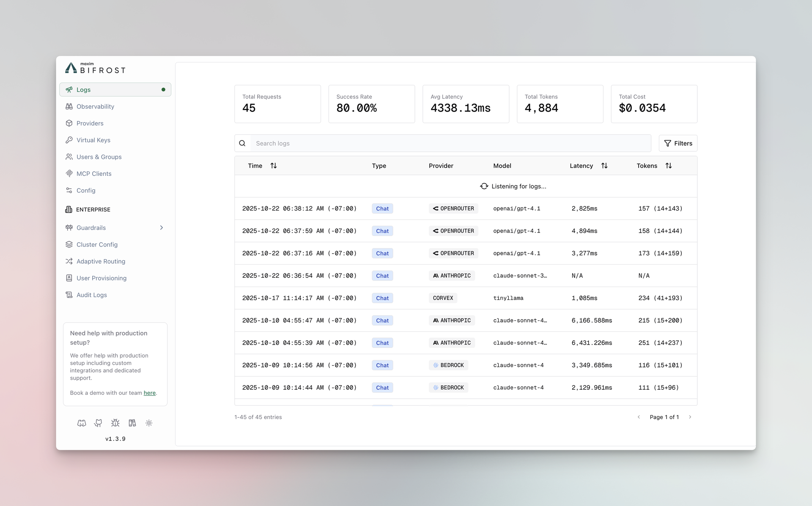The image size is (812, 506).
Task: Sort logs by Time arrows icon
Action: 274,166
